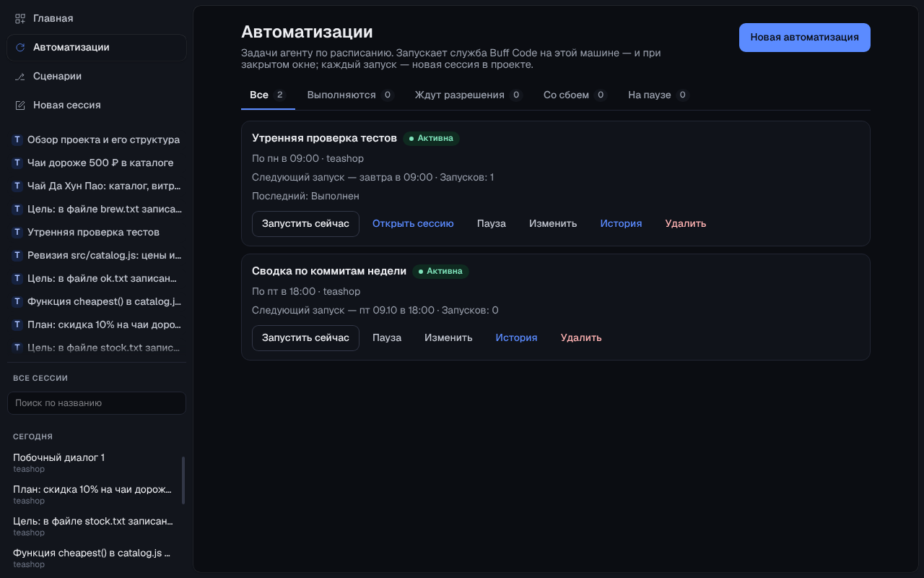Edit Утренняя проверка тестов via Изменить
The width and height of the screenshot is (924, 578).
coord(553,224)
